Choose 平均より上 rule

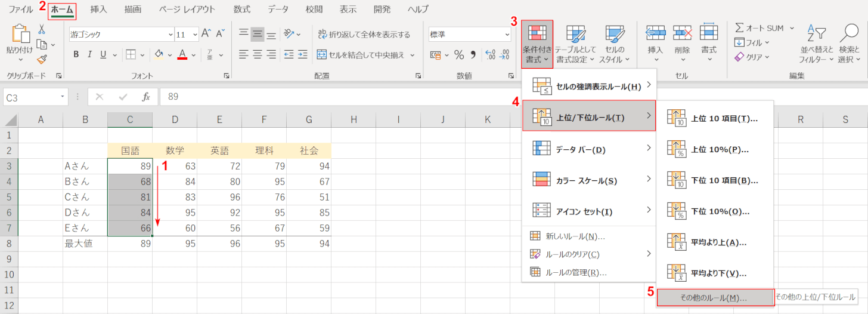coord(715,242)
